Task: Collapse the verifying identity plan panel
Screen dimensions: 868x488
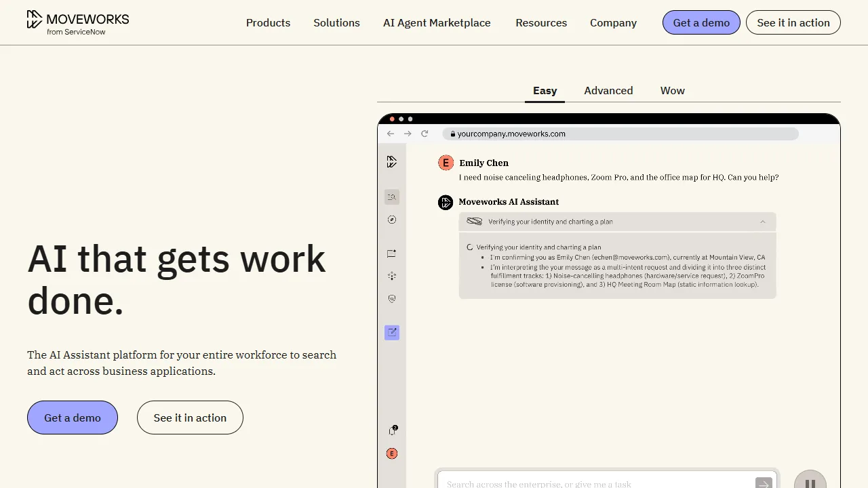Action: coord(763,222)
